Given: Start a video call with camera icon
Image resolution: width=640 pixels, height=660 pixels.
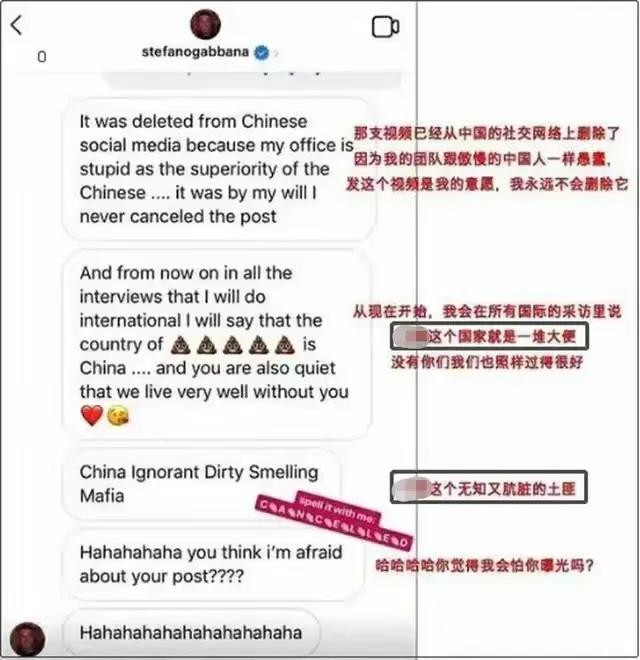Looking at the screenshot, I should pos(385,27).
